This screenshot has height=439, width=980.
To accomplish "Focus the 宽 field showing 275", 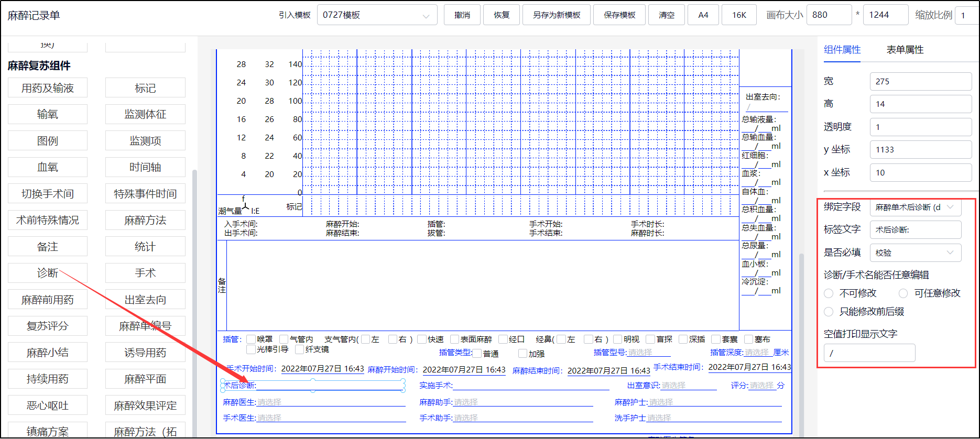I will (921, 81).
